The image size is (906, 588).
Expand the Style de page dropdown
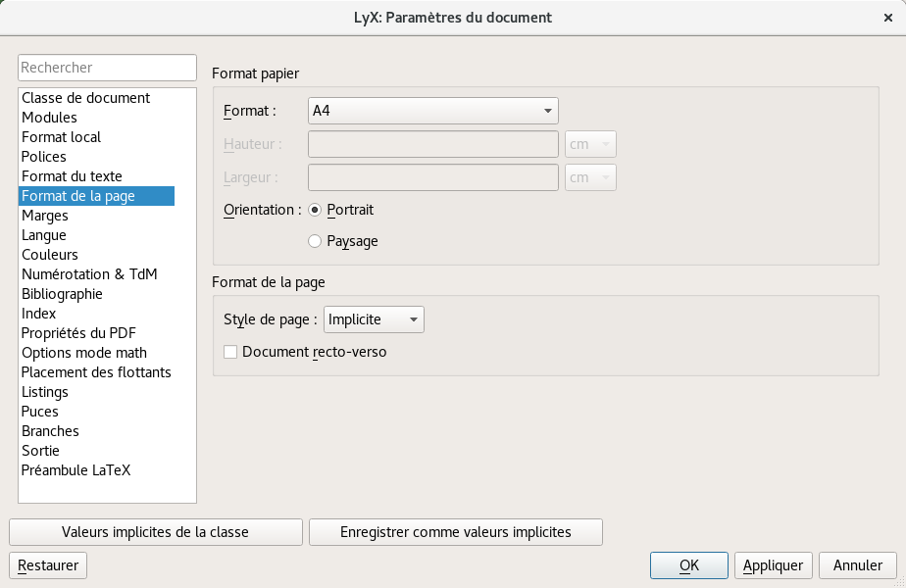(x=374, y=319)
